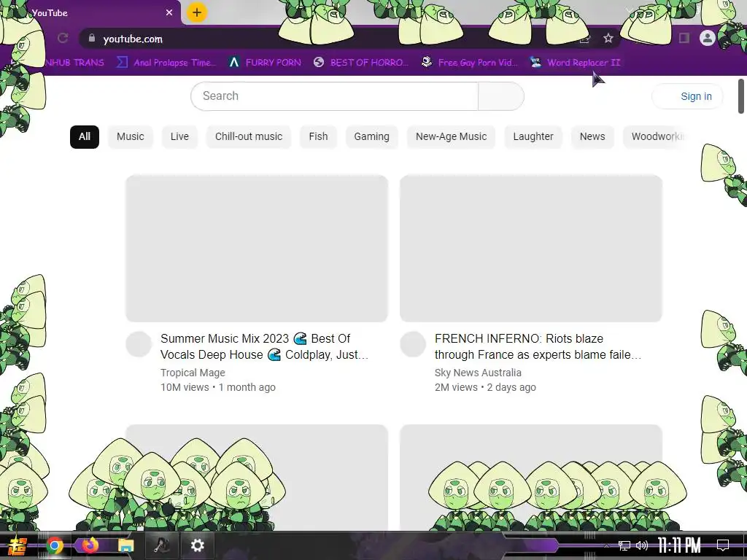747x560 pixels.
Task: Select the Chill-out music chip
Action: coord(249,136)
